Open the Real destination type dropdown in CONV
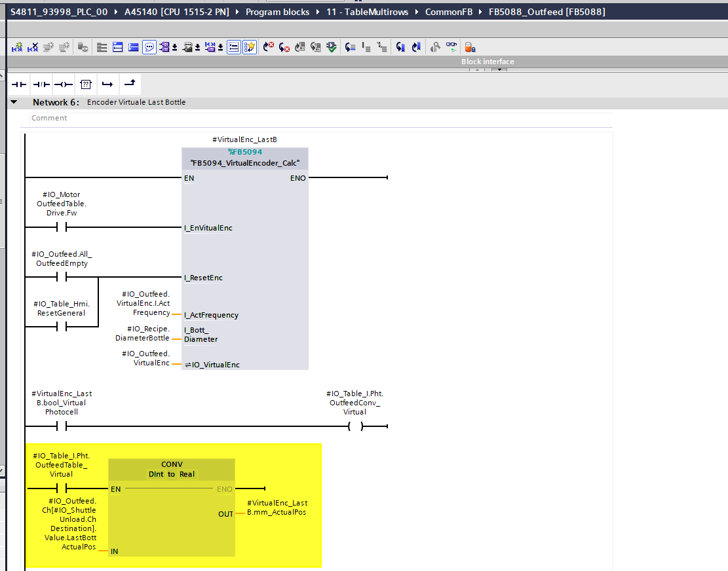This screenshot has height=571, width=728. point(187,474)
